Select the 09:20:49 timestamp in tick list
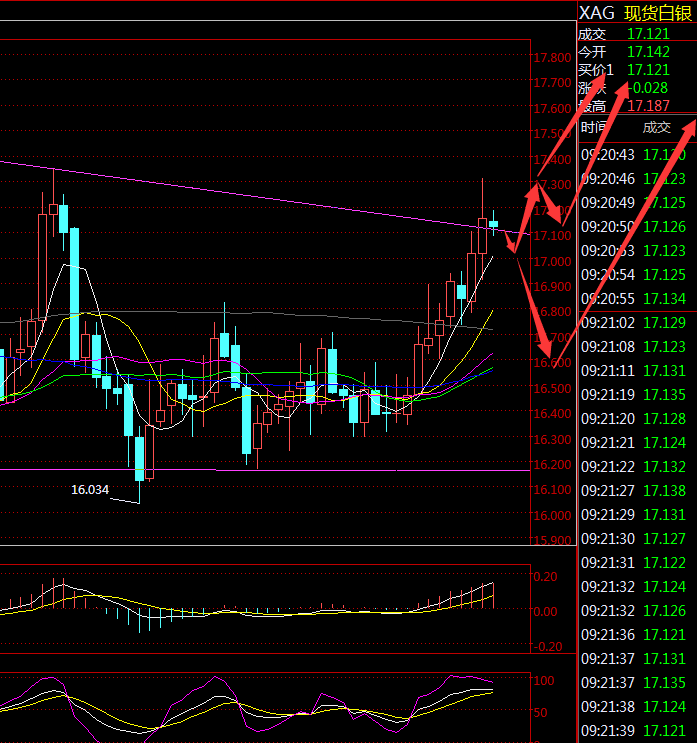The width and height of the screenshot is (697, 743). point(608,203)
